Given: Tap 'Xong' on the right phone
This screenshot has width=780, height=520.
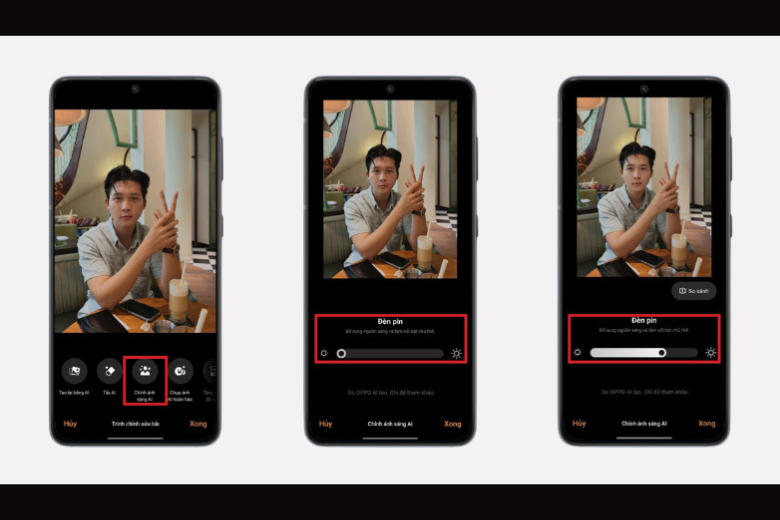Looking at the screenshot, I should [x=706, y=423].
